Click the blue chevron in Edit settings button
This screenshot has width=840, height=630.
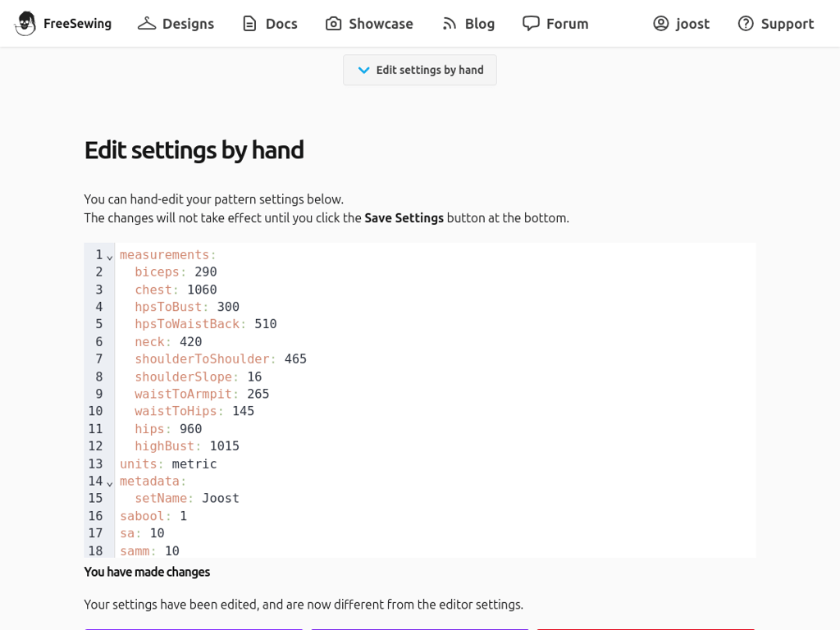pyautogui.click(x=363, y=71)
